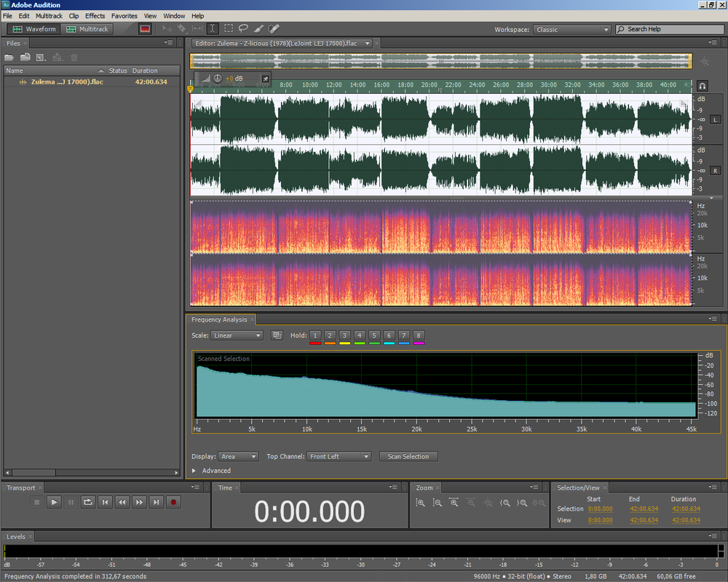Select the Paintbrush Selection tool
The height and width of the screenshot is (582, 728).
coord(258,29)
